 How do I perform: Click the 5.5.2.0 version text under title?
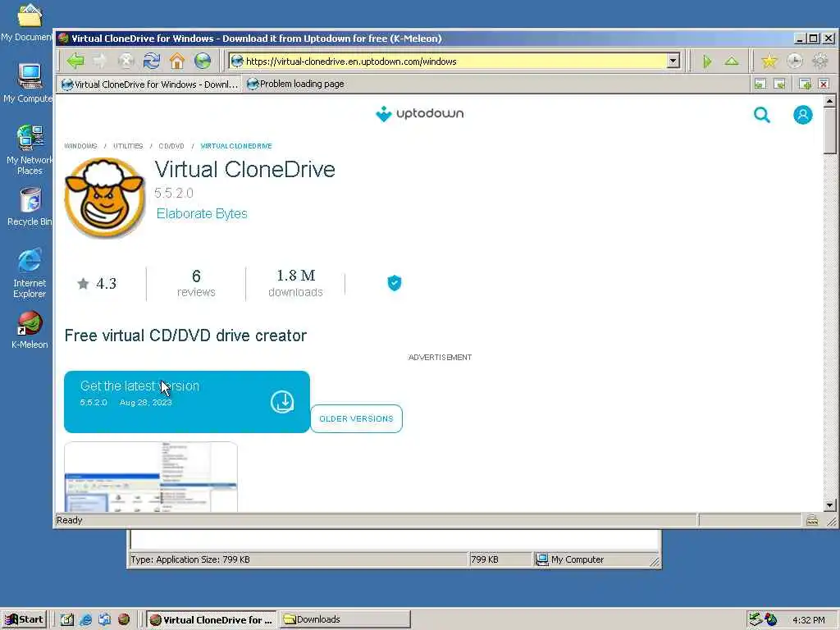pyautogui.click(x=174, y=193)
